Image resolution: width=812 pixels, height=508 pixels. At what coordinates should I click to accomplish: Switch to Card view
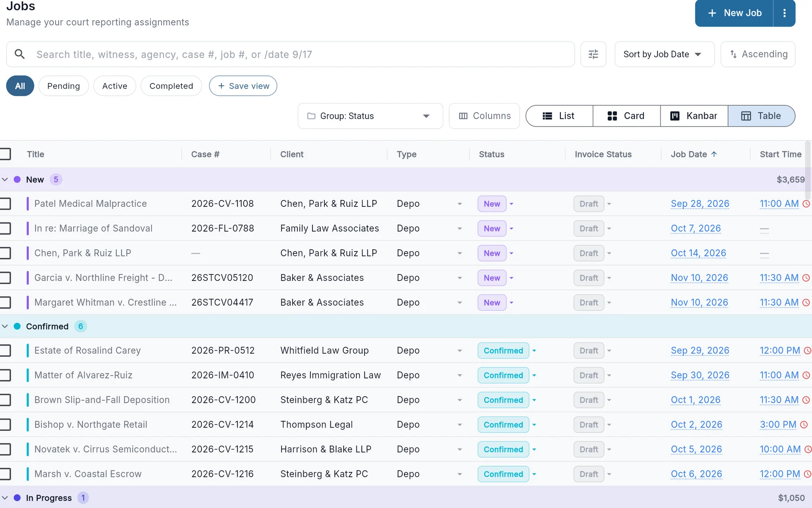(x=627, y=116)
